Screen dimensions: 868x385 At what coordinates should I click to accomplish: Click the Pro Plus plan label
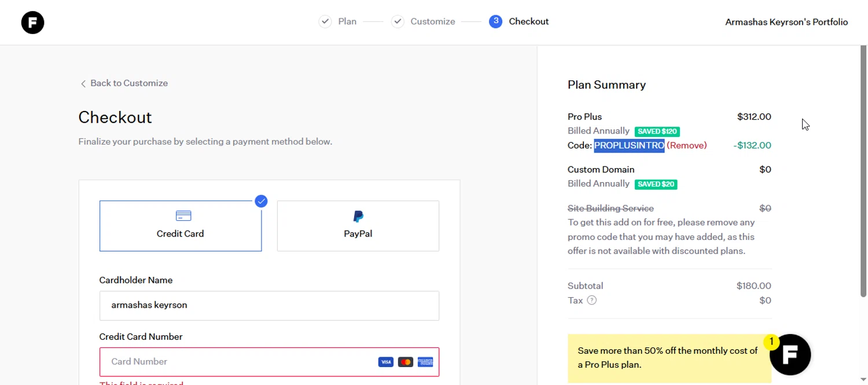pyautogui.click(x=584, y=117)
